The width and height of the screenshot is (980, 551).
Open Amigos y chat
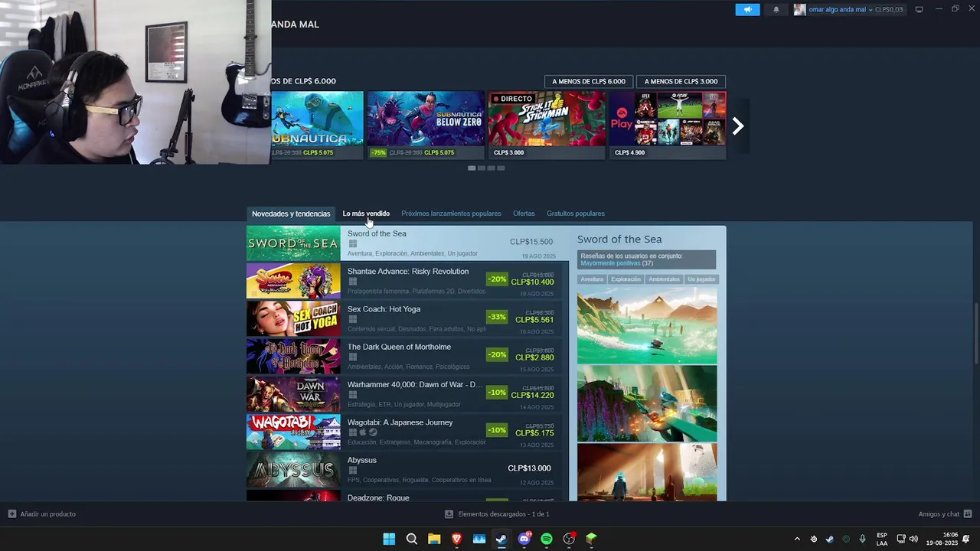click(x=945, y=514)
